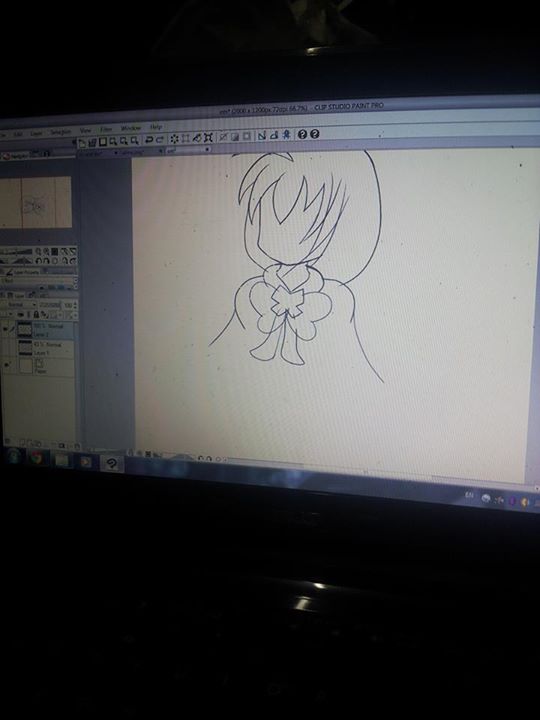540x720 pixels.
Task: Toggle visibility of the Paper layer
Action: click(x=6, y=366)
